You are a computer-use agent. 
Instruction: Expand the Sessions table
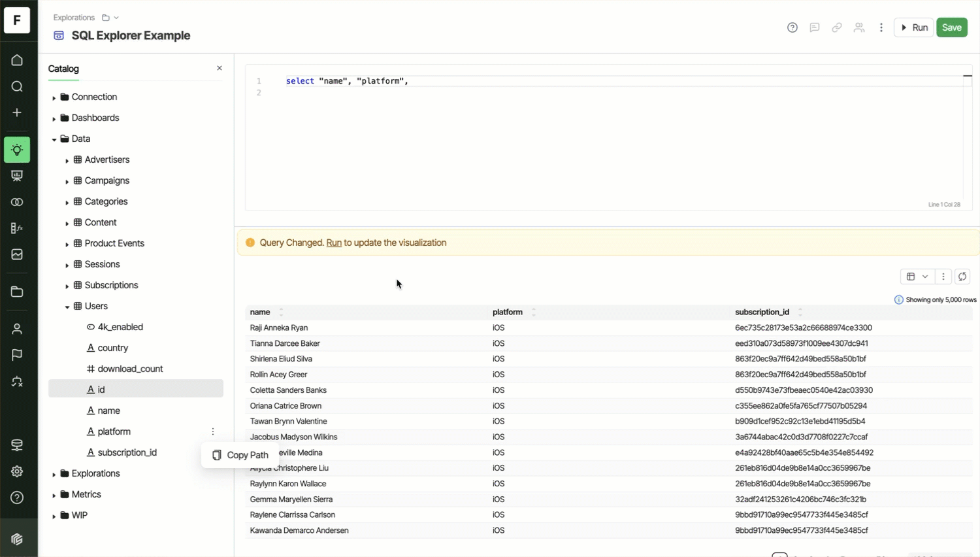[x=67, y=265]
